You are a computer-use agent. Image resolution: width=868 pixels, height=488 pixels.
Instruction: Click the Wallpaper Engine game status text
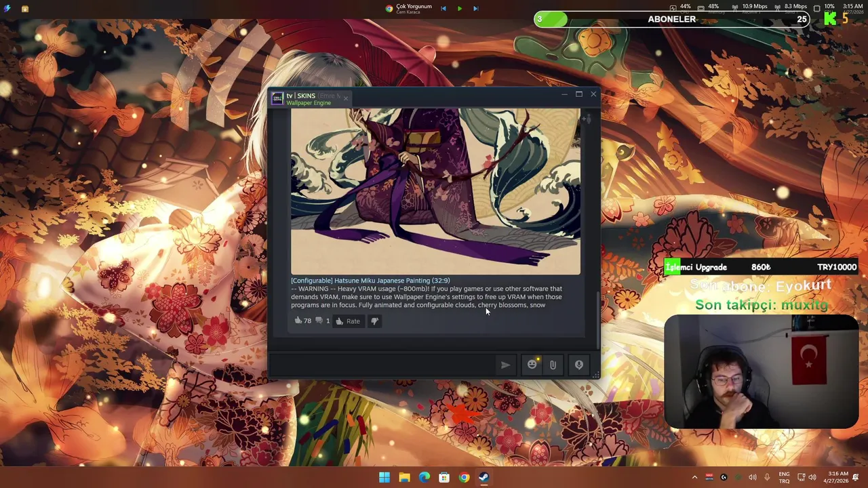pos(309,103)
